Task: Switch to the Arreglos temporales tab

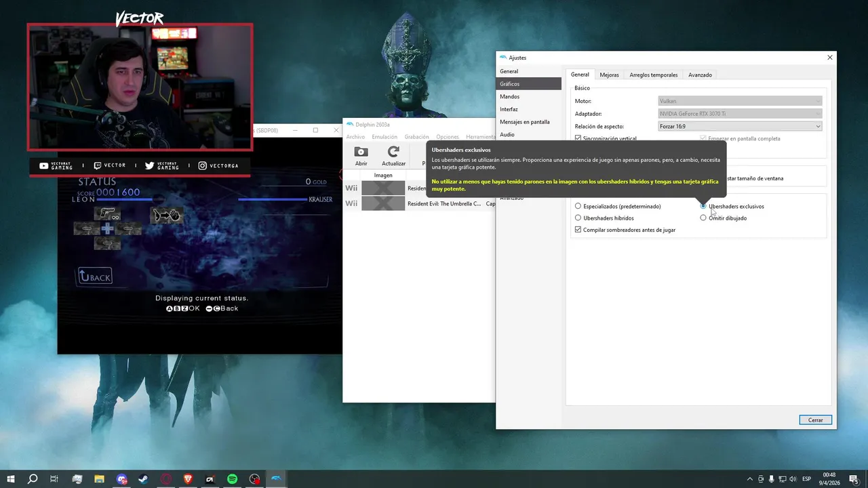Action: [x=653, y=75]
